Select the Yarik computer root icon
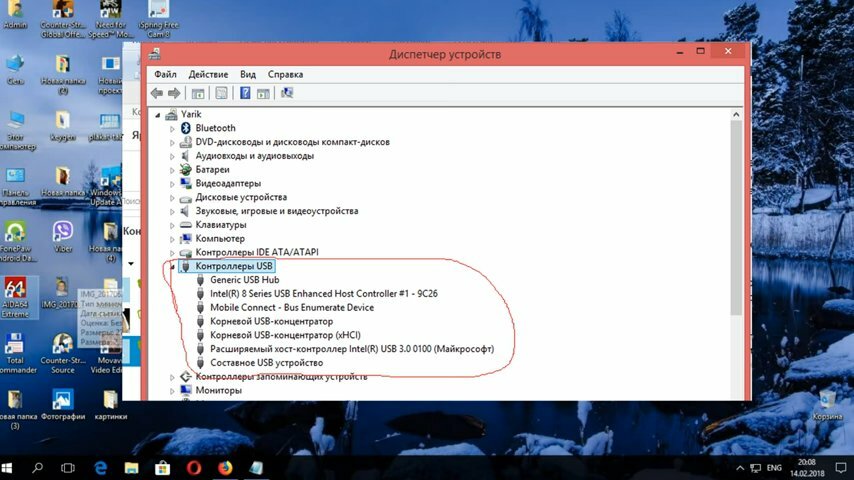The height and width of the screenshot is (480, 854). [172, 114]
